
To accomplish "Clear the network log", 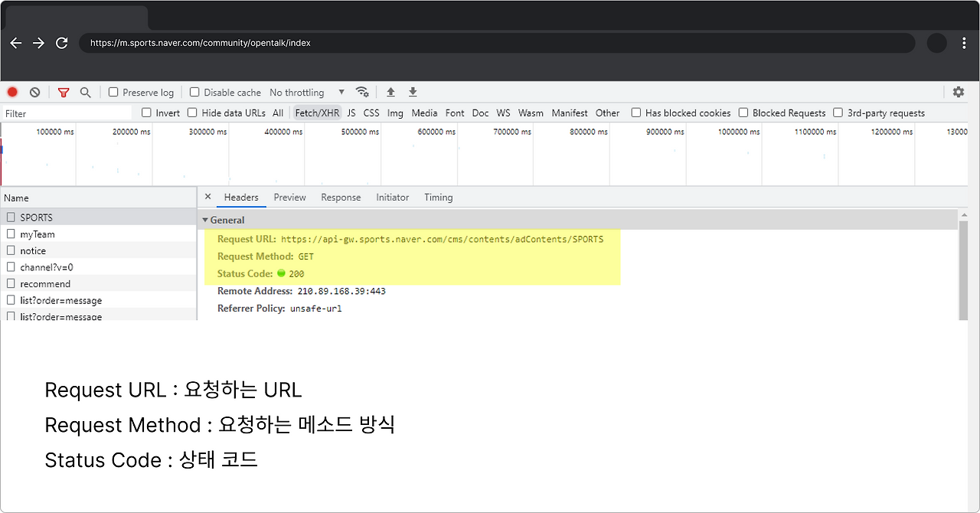I will pos(34,92).
